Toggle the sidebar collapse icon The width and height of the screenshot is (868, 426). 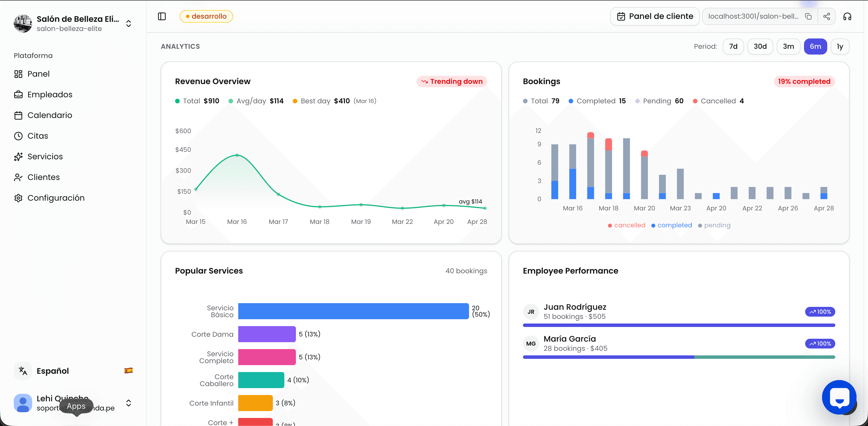pos(162,16)
